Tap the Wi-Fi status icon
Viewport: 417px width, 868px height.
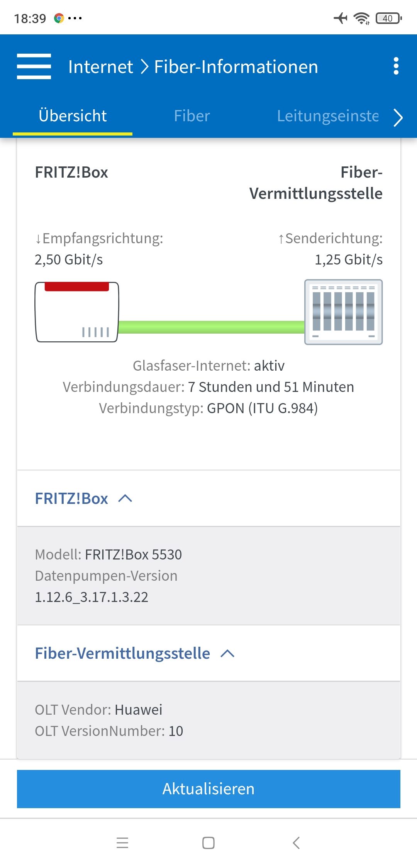coord(361,18)
